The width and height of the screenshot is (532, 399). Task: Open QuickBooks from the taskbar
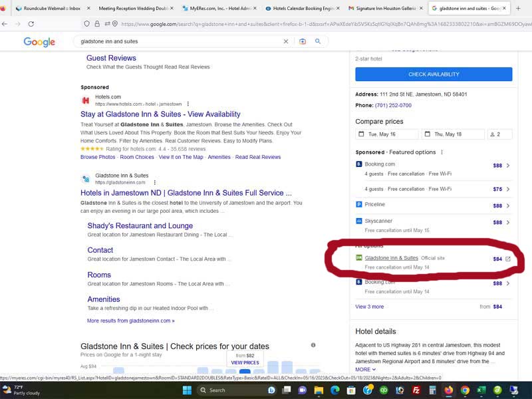tap(384, 390)
